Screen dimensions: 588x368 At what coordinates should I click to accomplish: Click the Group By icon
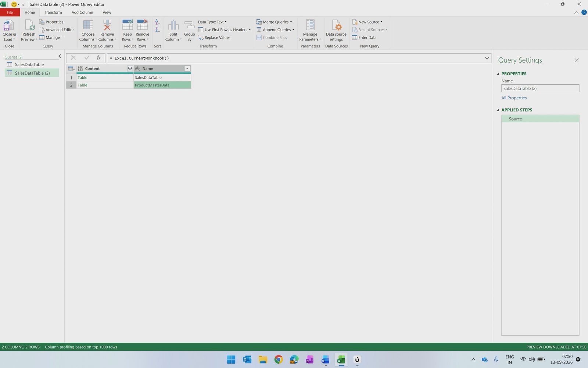(x=189, y=25)
